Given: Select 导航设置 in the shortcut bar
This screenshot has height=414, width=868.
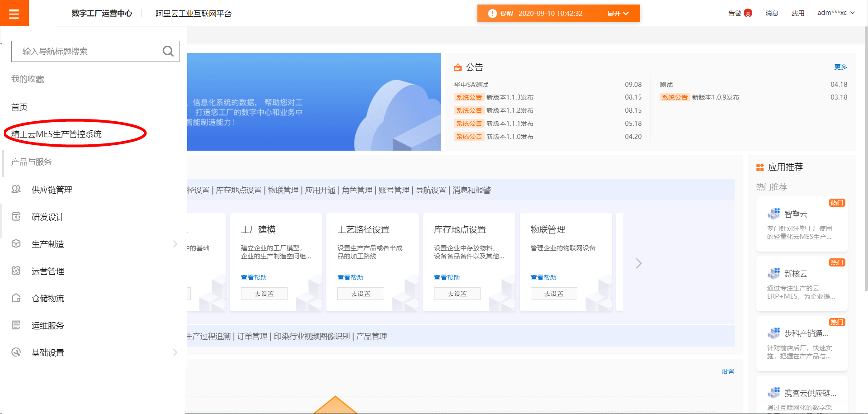Looking at the screenshot, I should 431,190.
